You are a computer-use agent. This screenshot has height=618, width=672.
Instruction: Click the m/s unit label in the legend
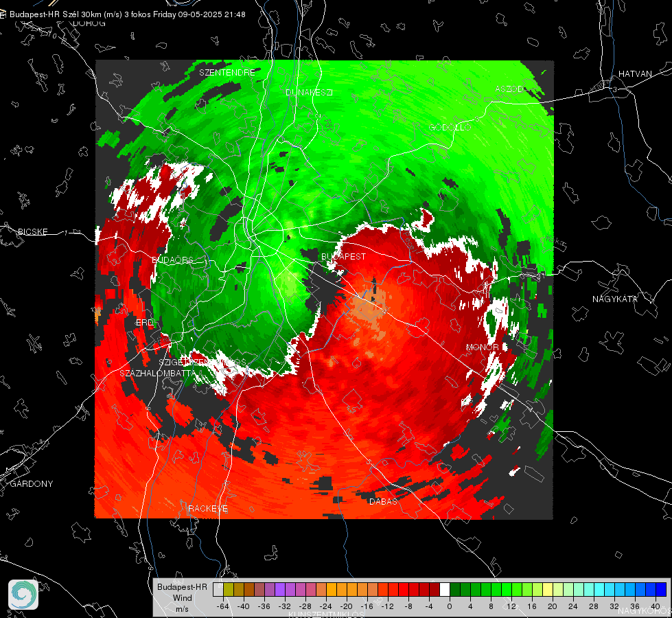(x=182, y=609)
